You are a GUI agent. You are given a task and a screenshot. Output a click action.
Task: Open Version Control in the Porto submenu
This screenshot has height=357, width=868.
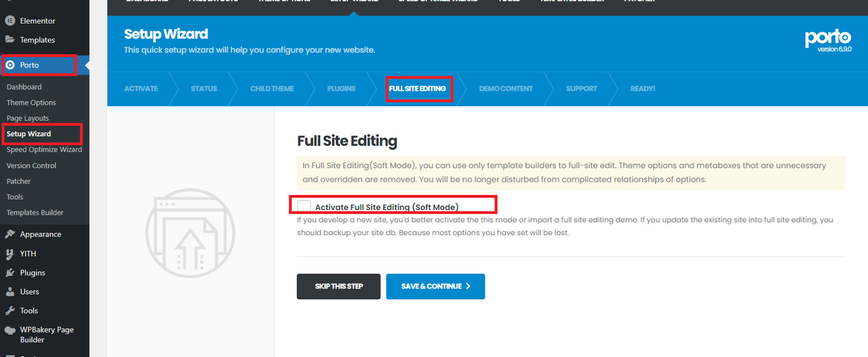click(31, 165)
